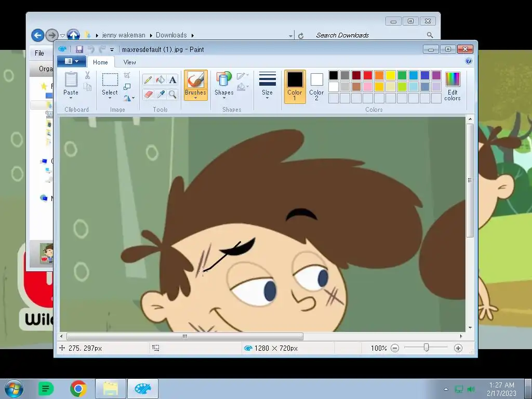The width and height of the screenshot is (532, 399).
Task: Show hidden tray icons arrow
Action: coord(446,389)
